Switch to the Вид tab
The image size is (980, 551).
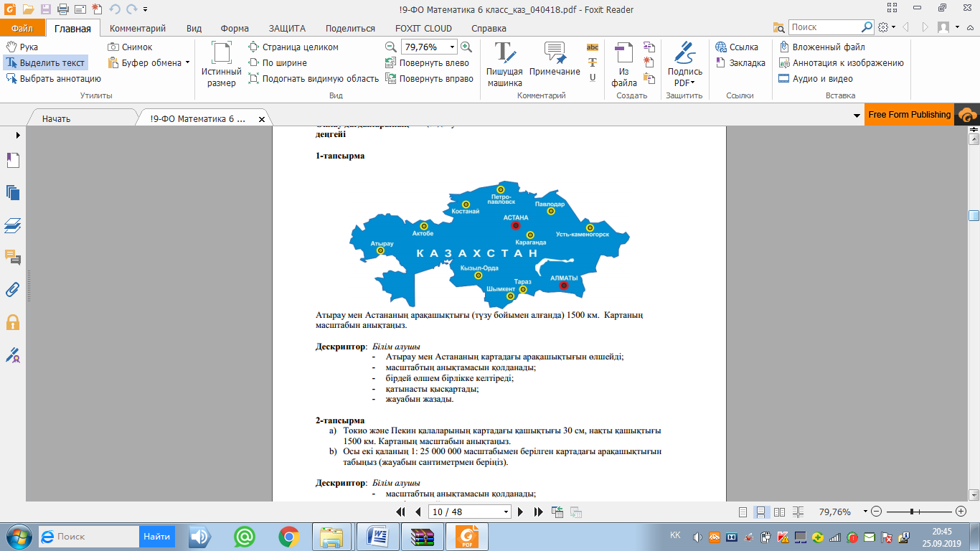[x=194, y=29]
